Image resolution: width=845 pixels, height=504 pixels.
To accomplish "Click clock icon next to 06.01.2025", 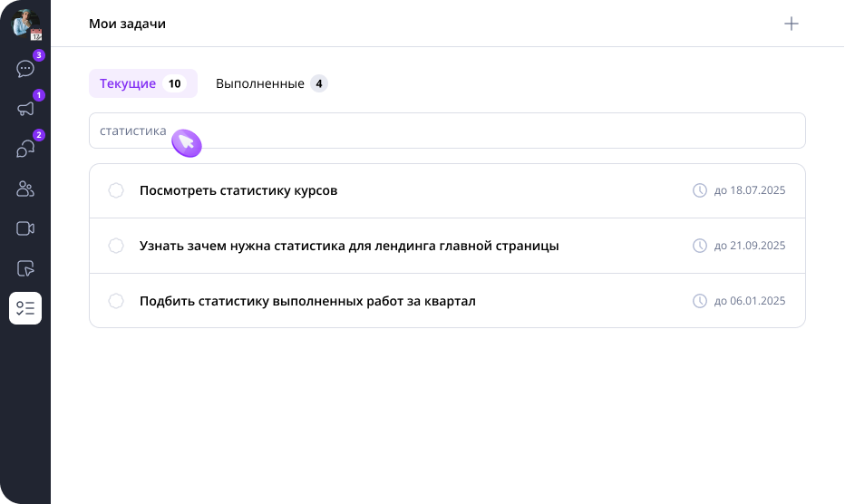I will pyautogui.click(x=700, y=301).
